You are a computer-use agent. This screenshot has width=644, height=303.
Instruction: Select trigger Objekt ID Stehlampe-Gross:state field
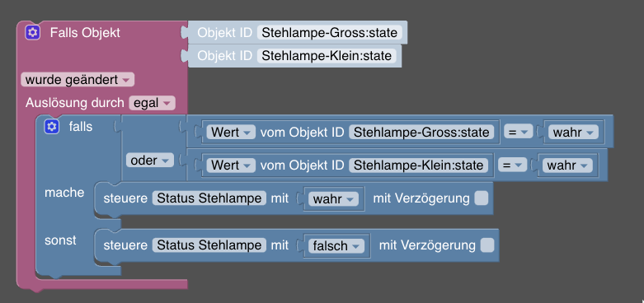tap(330, 32)
